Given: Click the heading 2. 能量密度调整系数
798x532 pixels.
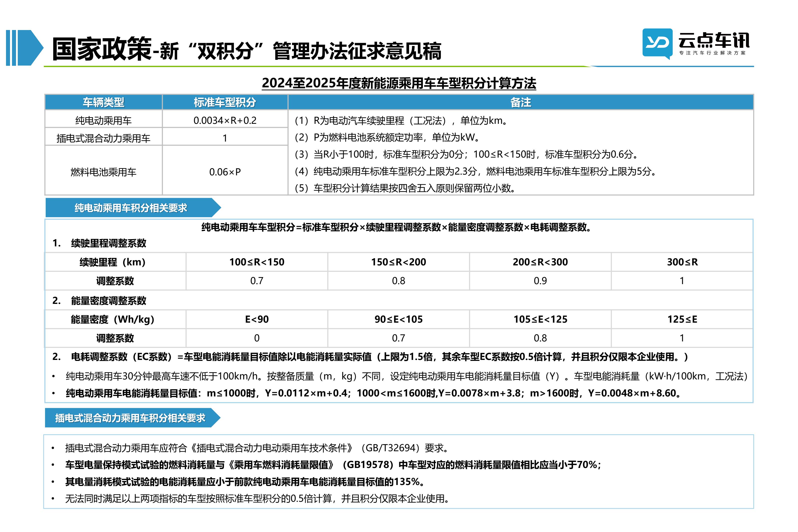Looking at the screenshot, I should coord(99,301).
